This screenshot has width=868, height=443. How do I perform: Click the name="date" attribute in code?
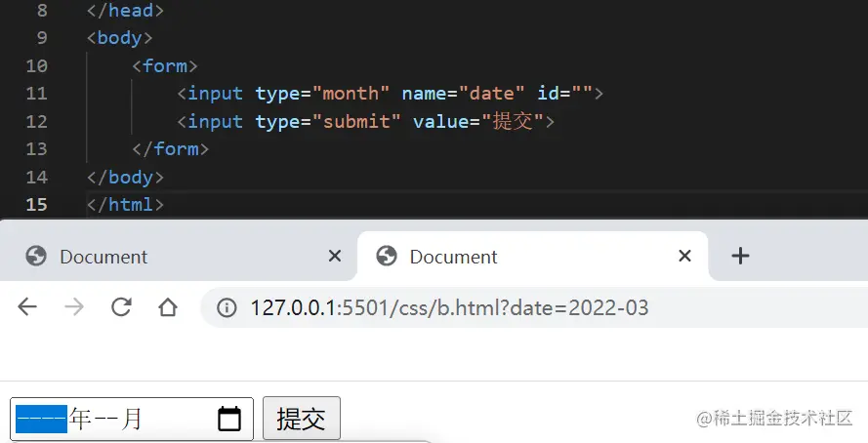(463, 94)
